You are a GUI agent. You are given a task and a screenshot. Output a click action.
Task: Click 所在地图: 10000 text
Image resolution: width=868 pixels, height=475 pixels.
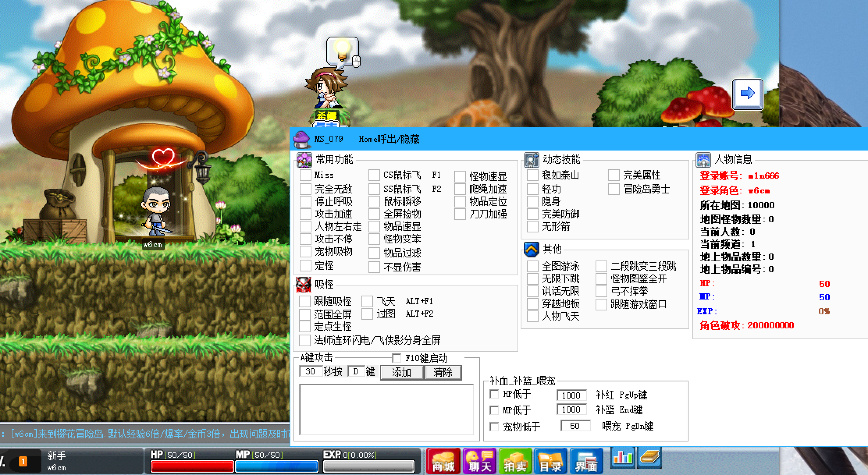point(737,206)
